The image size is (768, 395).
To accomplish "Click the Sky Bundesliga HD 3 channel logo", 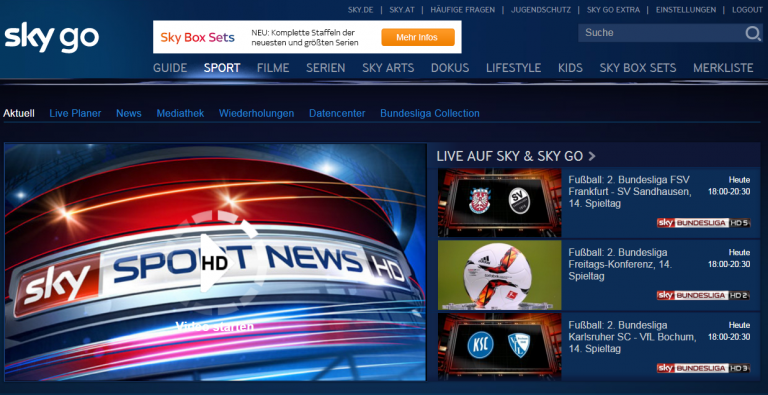I will tap(703, 368).
